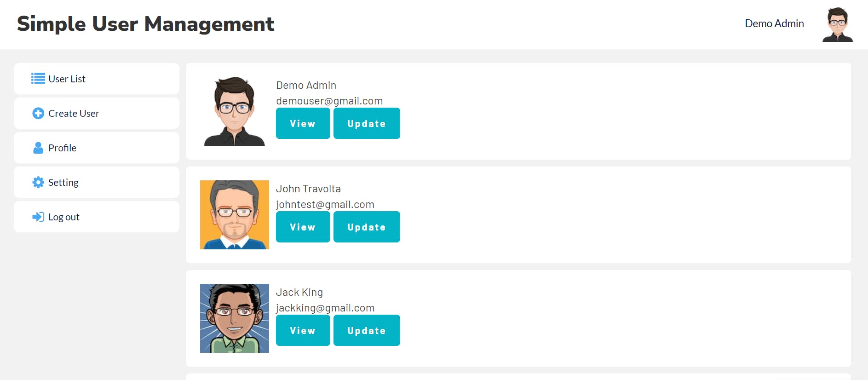Click John Travolta's avatar image
Screen dimensions: 868x380
coord(235,215)
